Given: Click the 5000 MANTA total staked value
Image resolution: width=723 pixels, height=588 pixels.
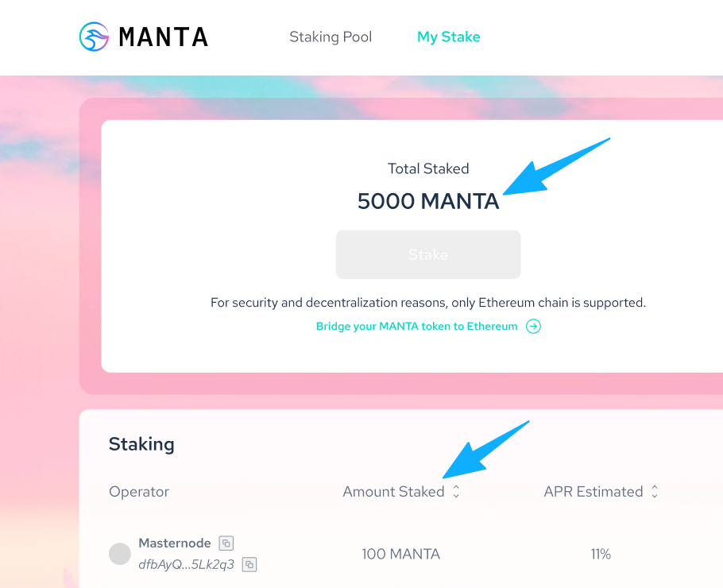Looking at the screenshot, I should [x=428, y=201].
